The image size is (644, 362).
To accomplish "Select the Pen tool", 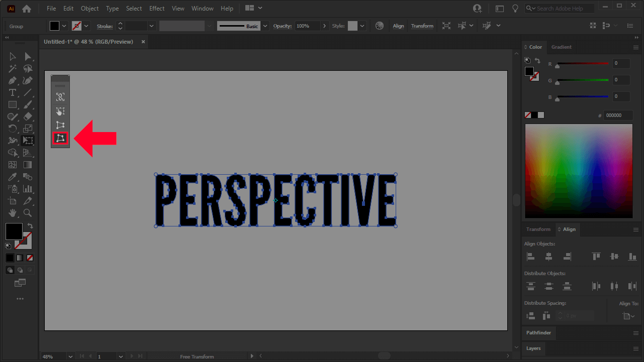I will click(x=13, y=80).
